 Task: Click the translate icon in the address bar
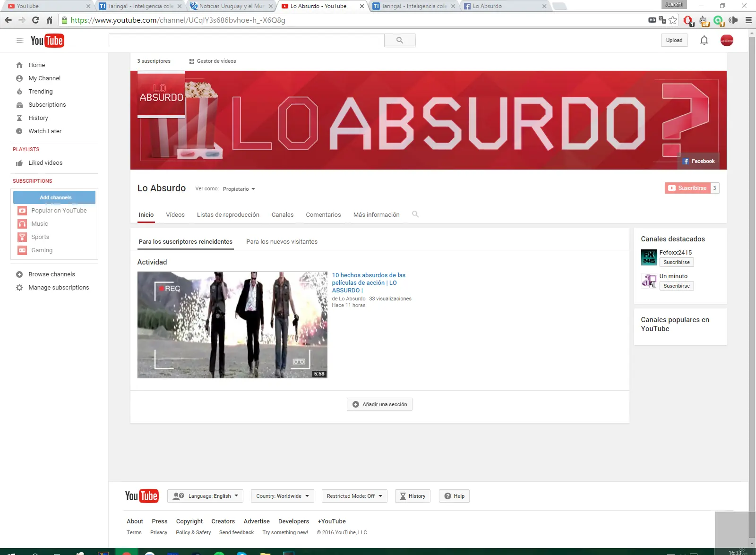[662, 20]
